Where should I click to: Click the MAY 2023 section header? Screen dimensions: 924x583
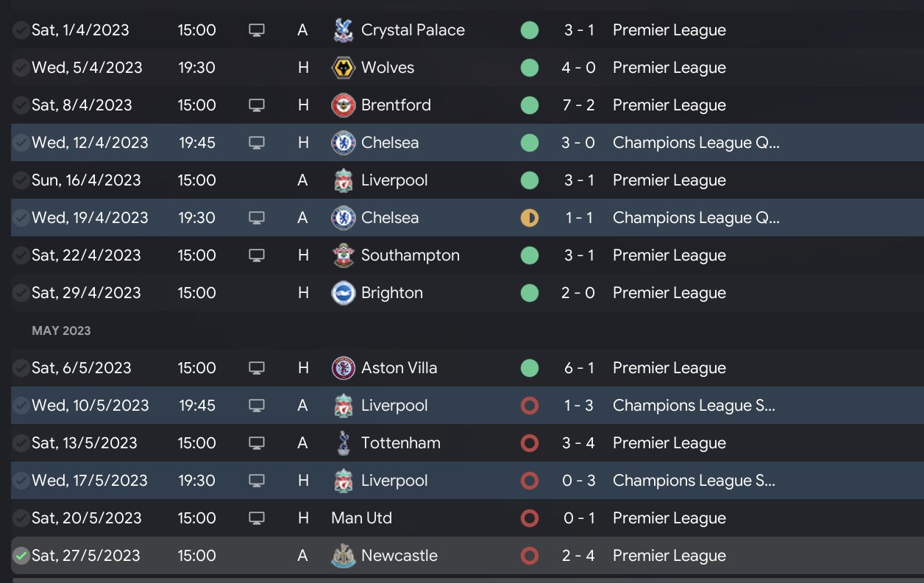click(61, 331)
